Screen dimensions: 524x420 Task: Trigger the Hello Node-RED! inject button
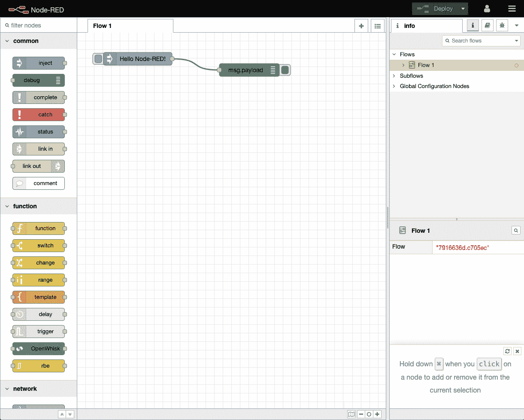pos(98,59)
